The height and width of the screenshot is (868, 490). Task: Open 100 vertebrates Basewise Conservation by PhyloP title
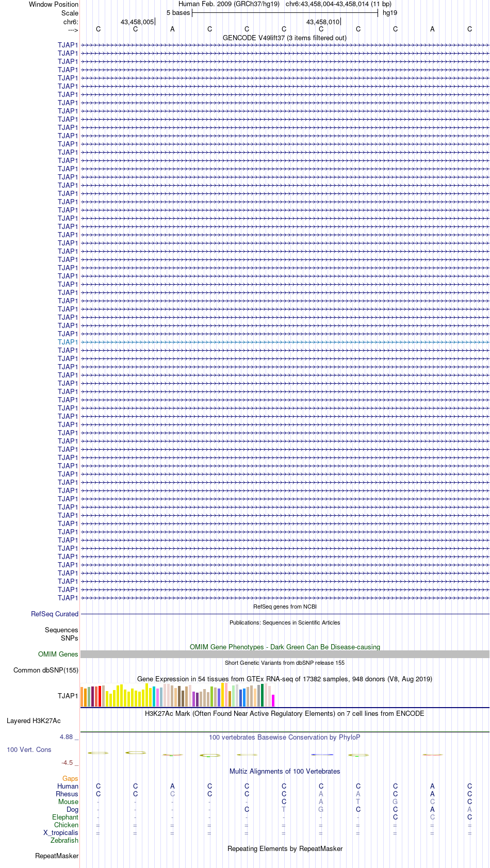(285, 738)
